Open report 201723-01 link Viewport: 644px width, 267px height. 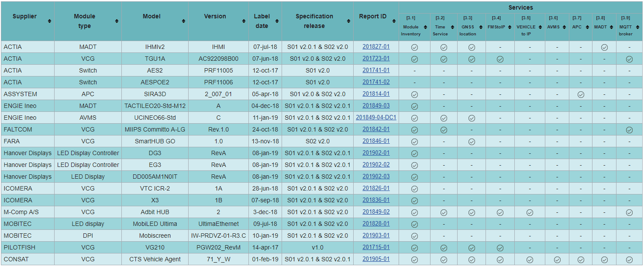click(x=376, y=59)
